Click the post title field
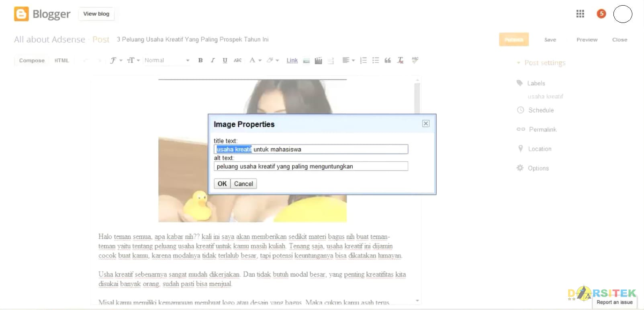 193,39
